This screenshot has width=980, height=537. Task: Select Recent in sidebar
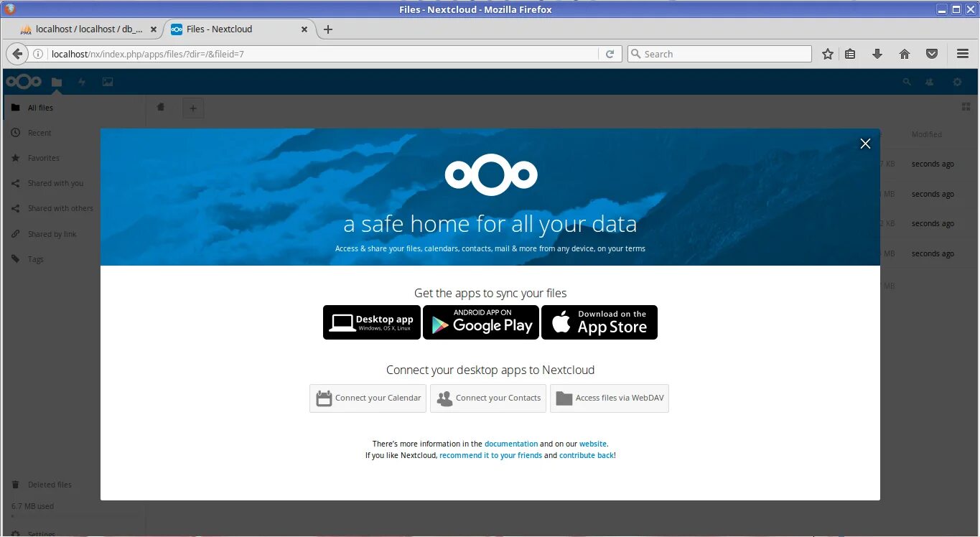pyautogui.click(x=73, y=133)
